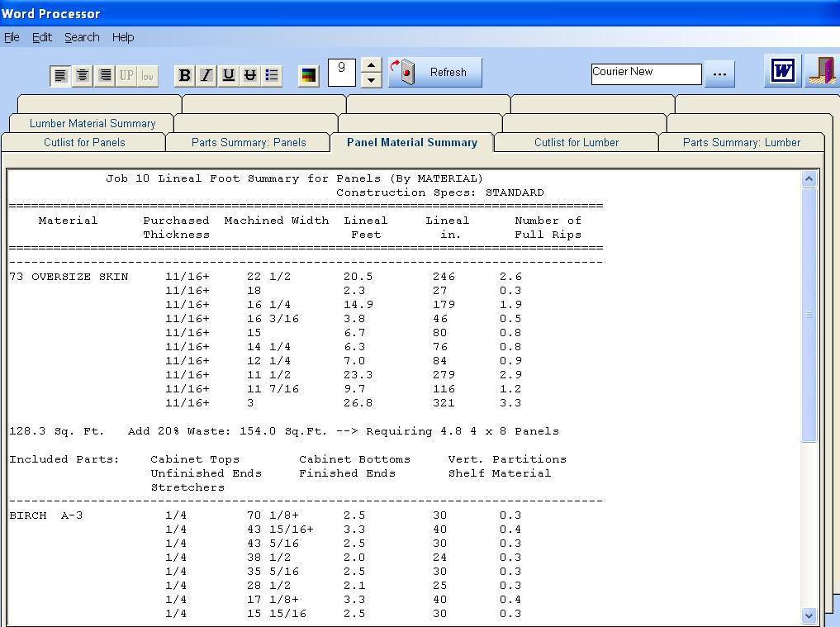This screenshot has height=627, width=840.
Task: Switch to Parts Summary: Panels tab
Action: pos(249,143)
